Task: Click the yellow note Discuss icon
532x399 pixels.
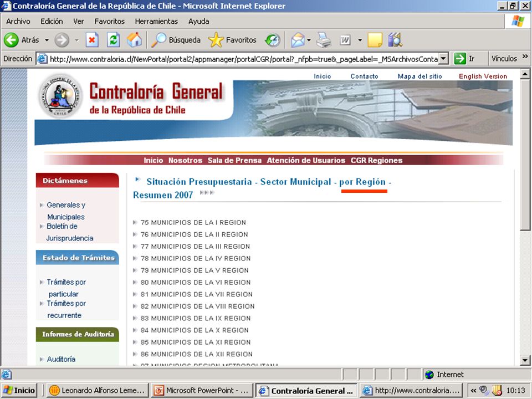Action: (375, 40)
